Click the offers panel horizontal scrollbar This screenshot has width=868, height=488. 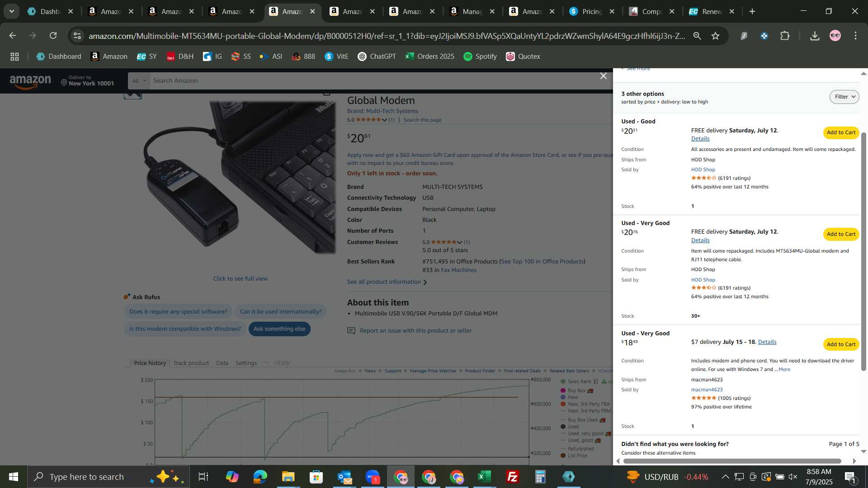[x=732, y=461]
